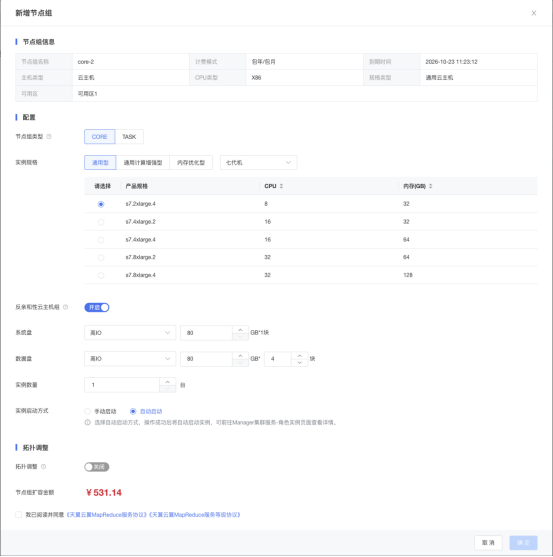Choose the 通用型 instance spec tab
Image resolution: width=553 pixels, height=557 pixels.
(x=100, y=163)
